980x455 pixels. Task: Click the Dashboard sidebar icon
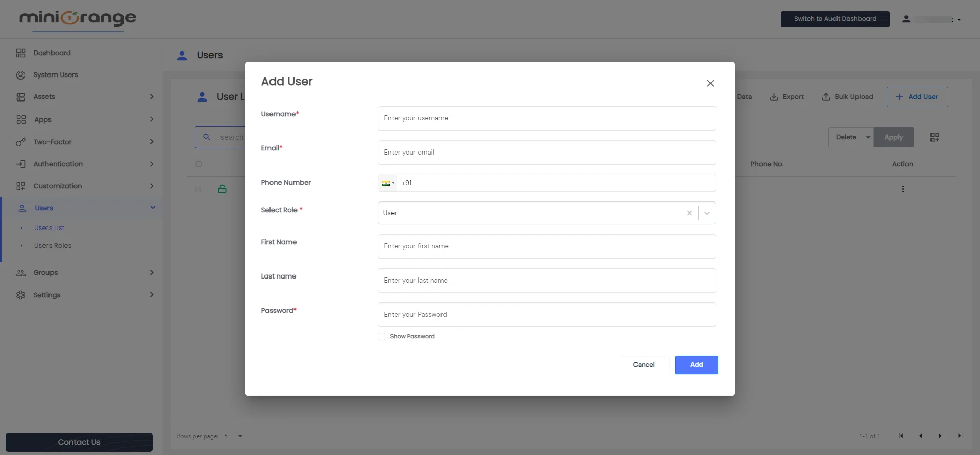tap(20, 53)
